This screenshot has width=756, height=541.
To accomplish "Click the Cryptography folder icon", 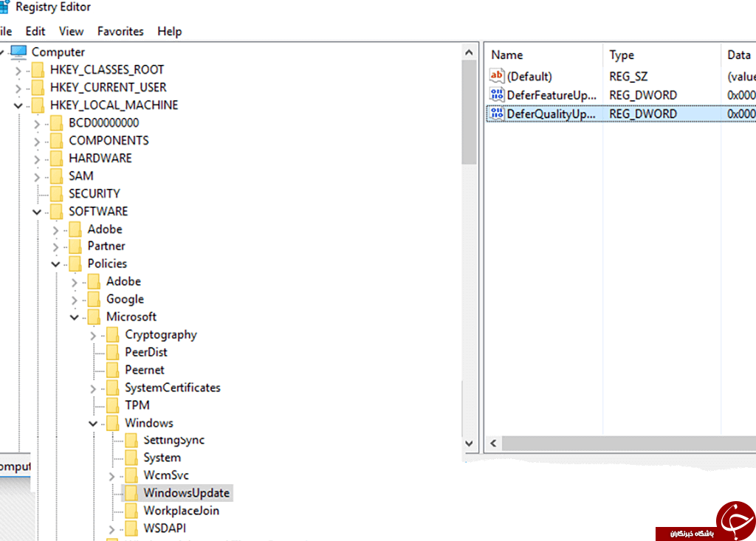I will pos(113,334).
